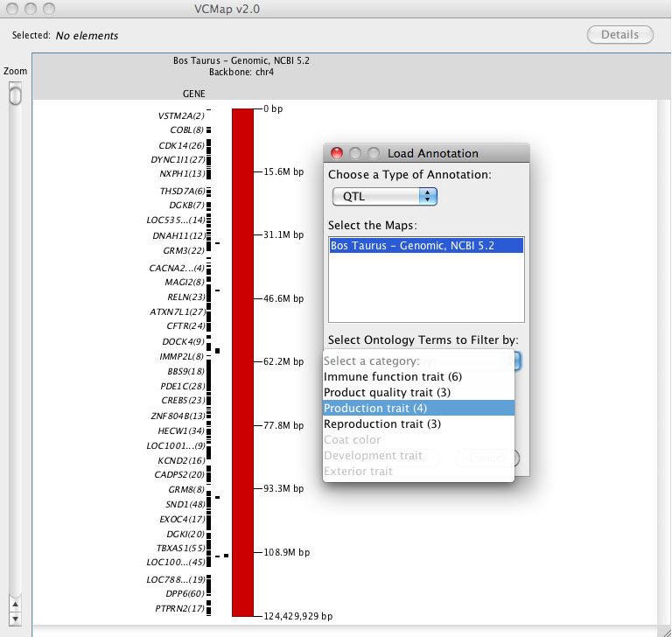
Task: Click disabled Coat color menu entry
Action: click(x=419, y=440)
